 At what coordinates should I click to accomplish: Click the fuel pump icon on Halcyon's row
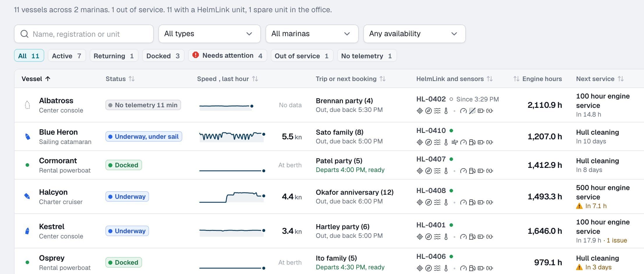coord(472,202)
